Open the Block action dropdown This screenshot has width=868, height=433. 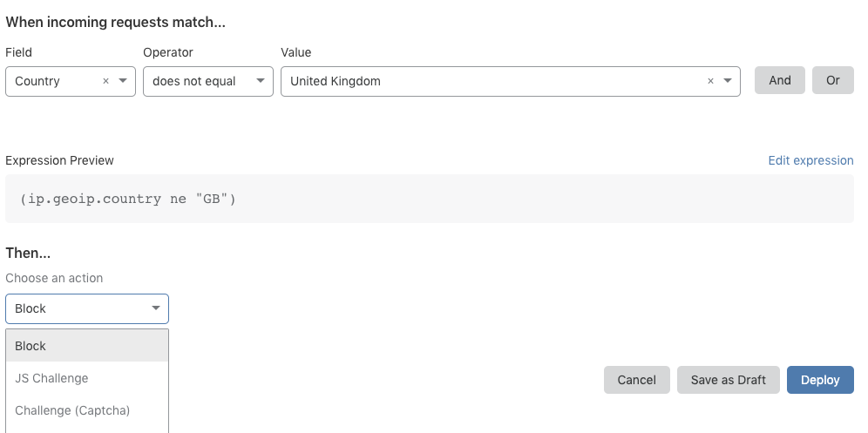click(87, 308)
